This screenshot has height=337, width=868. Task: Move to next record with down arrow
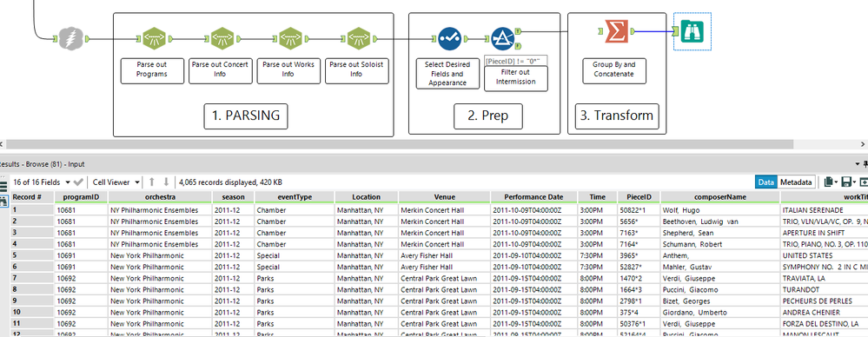(x=165, y=182)
